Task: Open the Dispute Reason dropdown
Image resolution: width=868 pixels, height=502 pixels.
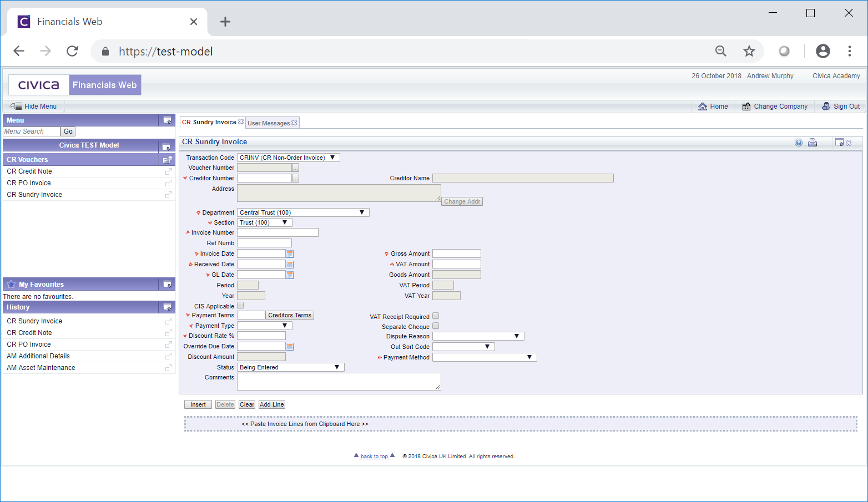Action: (478, 336)
